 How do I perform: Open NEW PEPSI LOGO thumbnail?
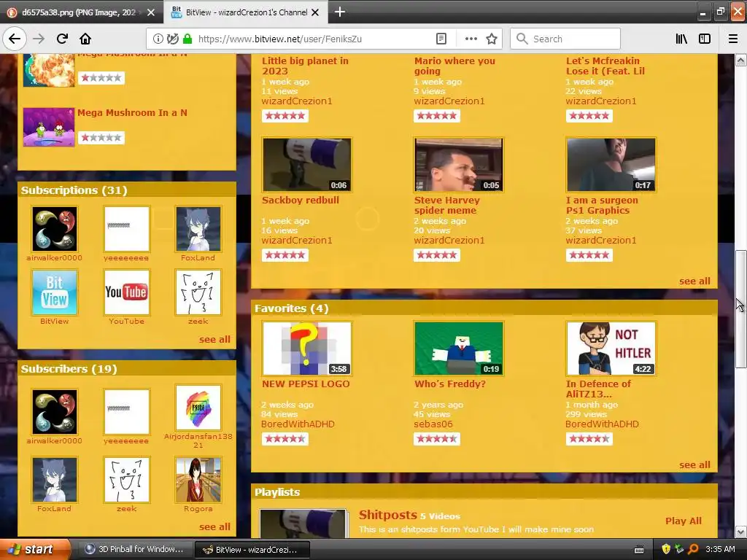307,349
